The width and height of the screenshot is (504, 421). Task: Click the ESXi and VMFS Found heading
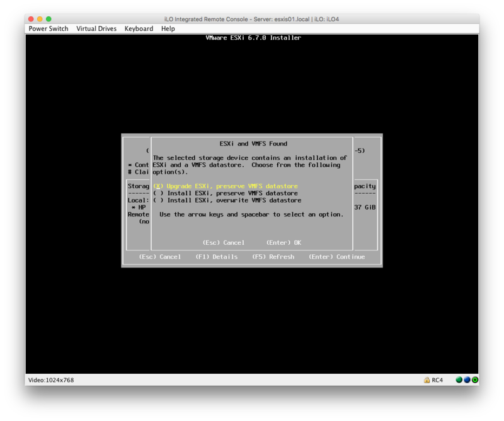253,143
